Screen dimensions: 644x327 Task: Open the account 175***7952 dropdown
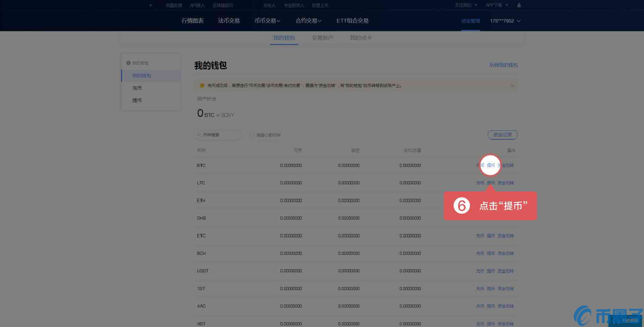[x=505, y=21]
